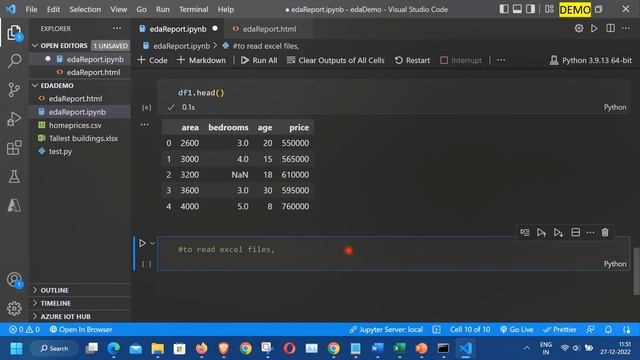
Task: Open the Manage gear at sidebar bottom
Action: coord(14,309)
